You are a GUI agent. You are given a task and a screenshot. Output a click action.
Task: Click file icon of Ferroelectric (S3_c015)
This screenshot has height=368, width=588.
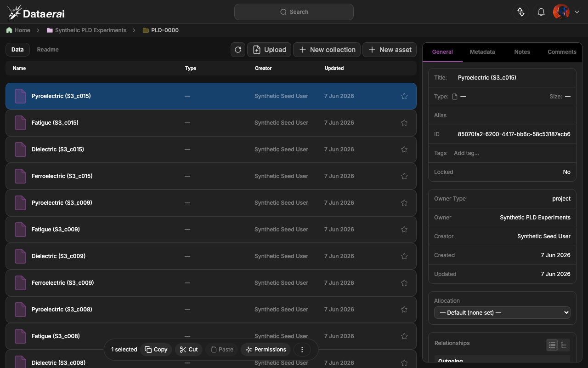(x=21, y=176)
